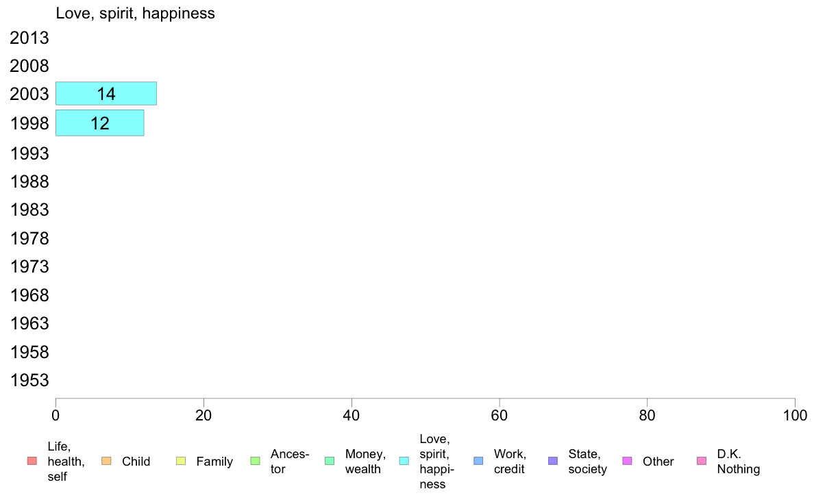Select the Ancestor legend swatch
Screen dimensions: 814x504
click(x=255, y=461)
